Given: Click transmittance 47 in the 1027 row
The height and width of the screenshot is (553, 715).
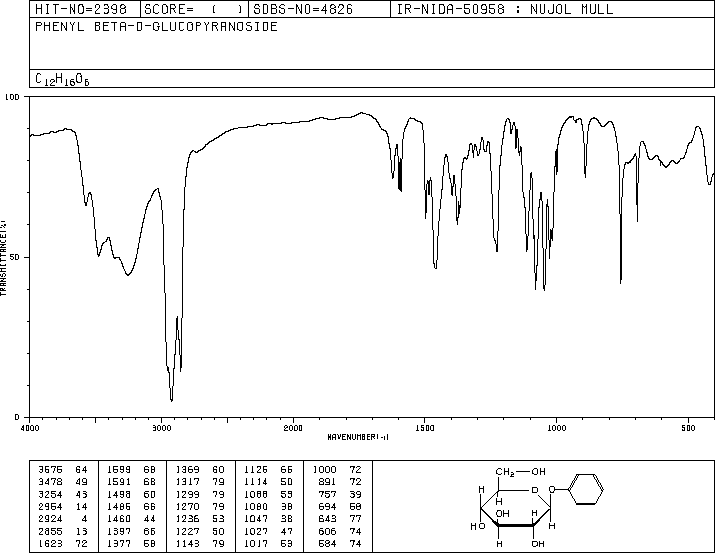Looking at the screenshot, I should [286, 532].
